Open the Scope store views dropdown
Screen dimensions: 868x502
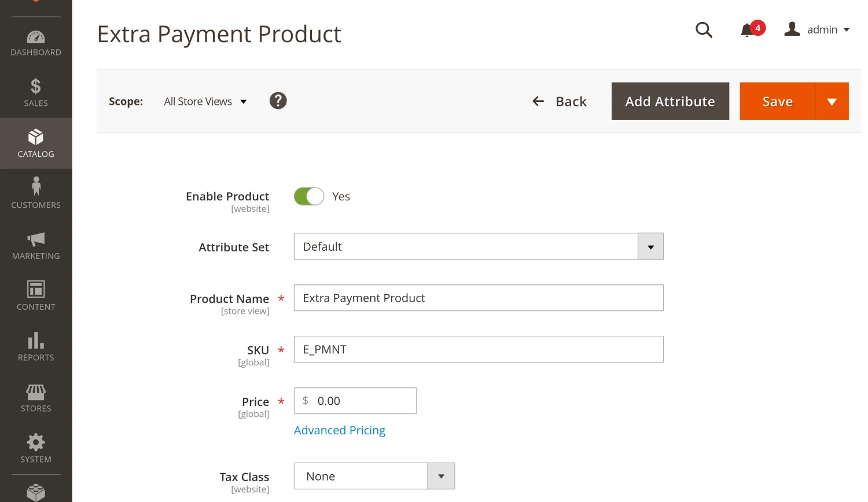pyautogui.click(x=205, y=101)
